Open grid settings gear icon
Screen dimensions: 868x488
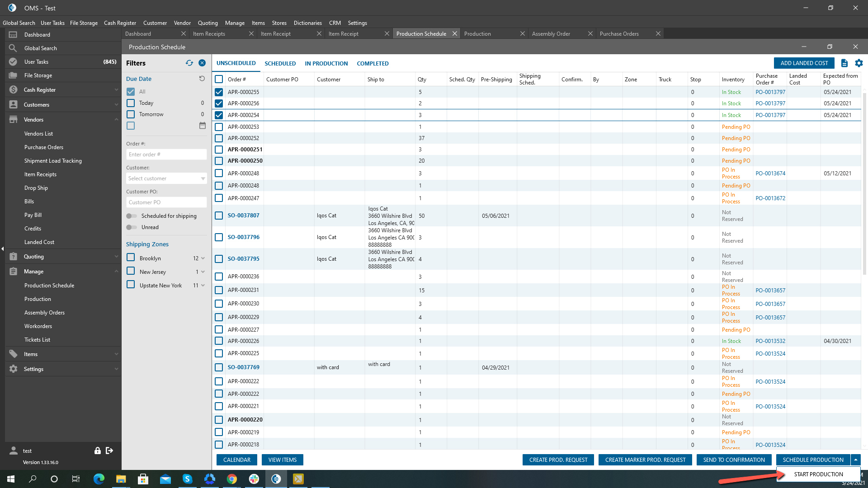pyautogui.click(x=859, y=63)
